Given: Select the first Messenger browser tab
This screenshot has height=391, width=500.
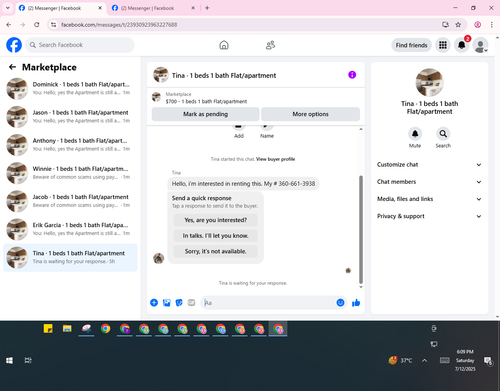Looking at the screenshot, I should pyautogui.click(x=61, y=8).
